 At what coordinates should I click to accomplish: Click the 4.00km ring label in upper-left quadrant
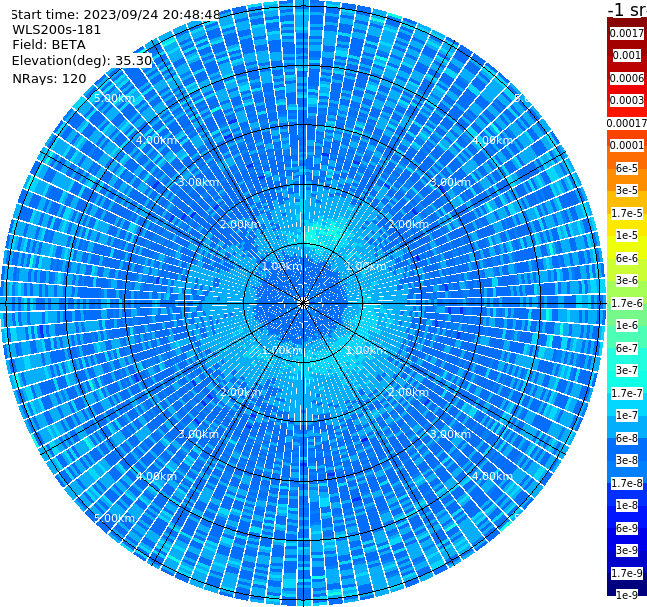coord(156,140)
